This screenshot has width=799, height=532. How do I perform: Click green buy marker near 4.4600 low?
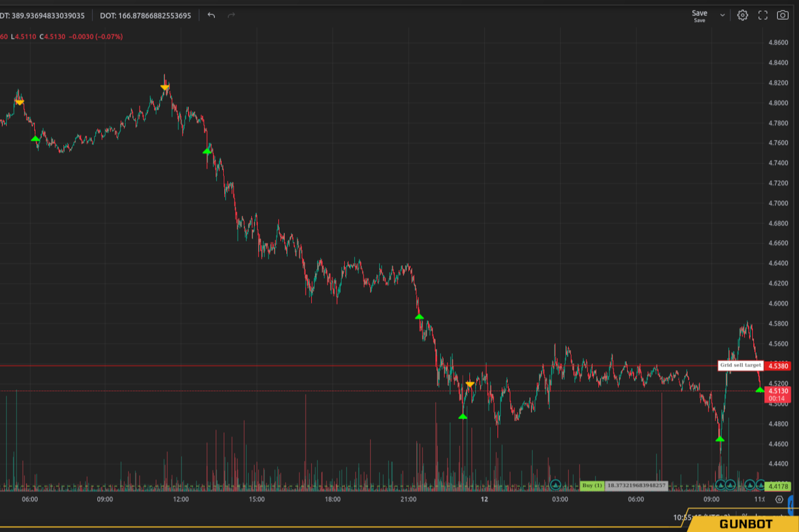pyautogui.click(x=720, y=439)
